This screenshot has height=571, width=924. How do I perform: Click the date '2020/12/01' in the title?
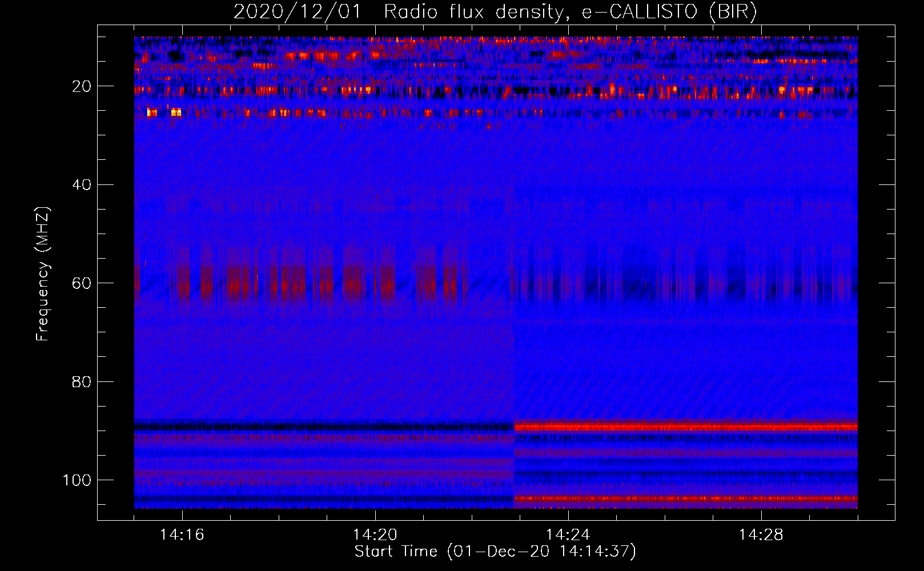click(x=298, y=12)
